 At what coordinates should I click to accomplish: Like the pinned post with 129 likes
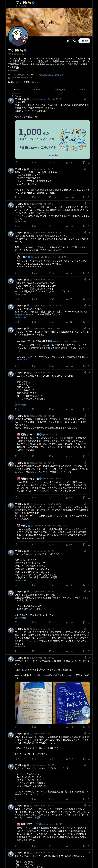(52, 162)
